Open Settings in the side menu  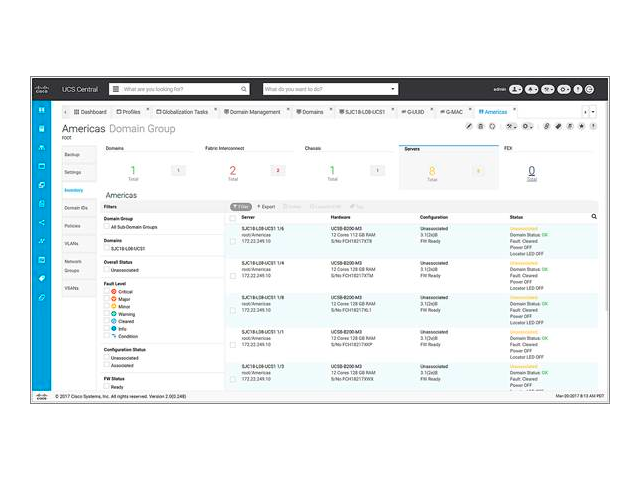(x=79, y=172)
